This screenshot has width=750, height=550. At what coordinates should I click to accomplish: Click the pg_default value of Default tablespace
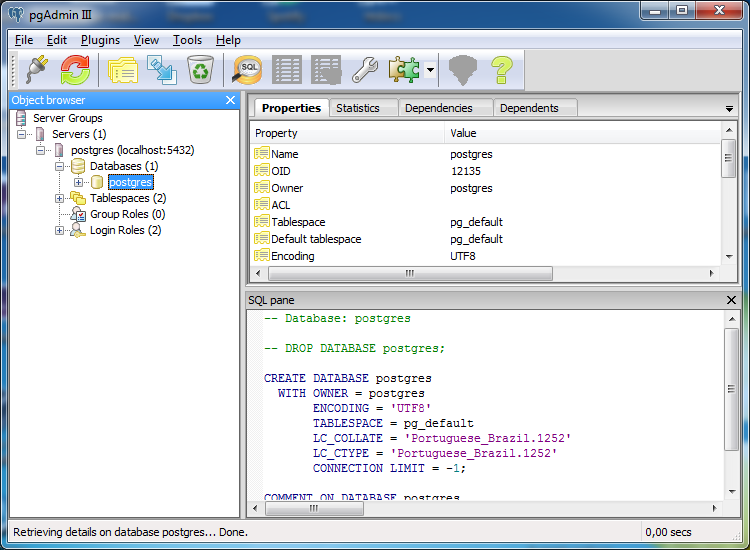476,239
